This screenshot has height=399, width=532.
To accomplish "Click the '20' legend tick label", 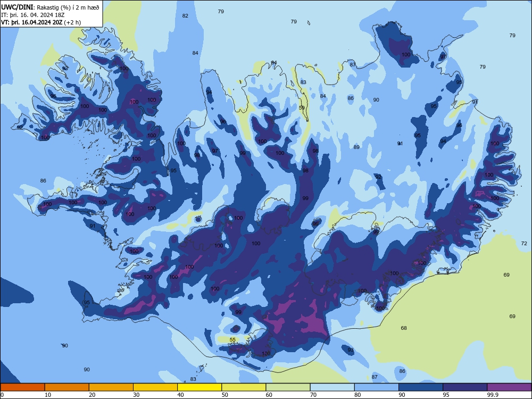I will (92, 395).
